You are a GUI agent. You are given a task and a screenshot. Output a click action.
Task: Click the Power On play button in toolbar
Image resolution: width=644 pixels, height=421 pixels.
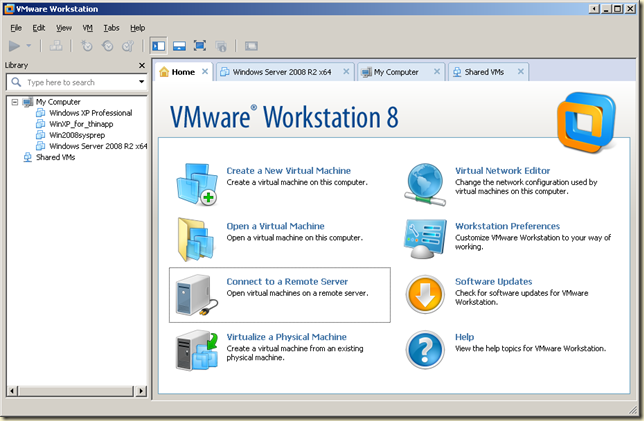[x=14, y=46]
